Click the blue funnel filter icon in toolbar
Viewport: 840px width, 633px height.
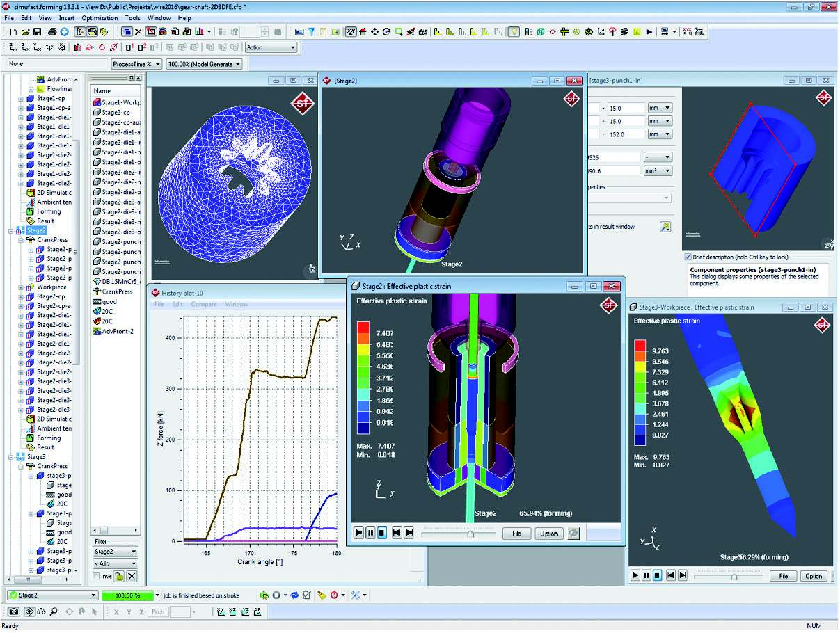pos(312,32)
